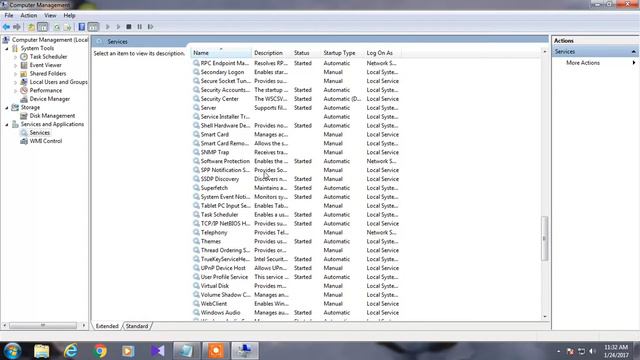Image resolution: width=640 pixels, height=360 pixels.
Task: Toggle the Show/Hide Console Tree icon
Action: [x=42, y=27]
